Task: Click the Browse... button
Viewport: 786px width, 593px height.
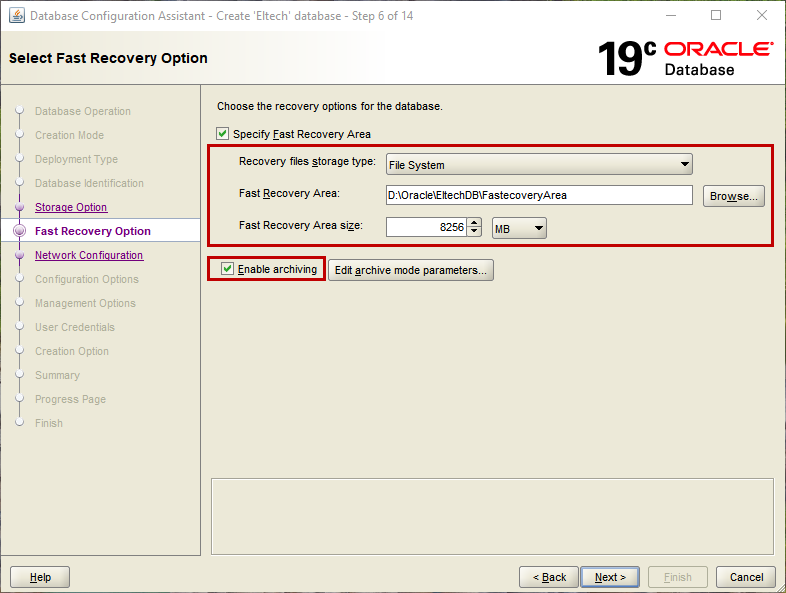Action: (x=733, y=196)
